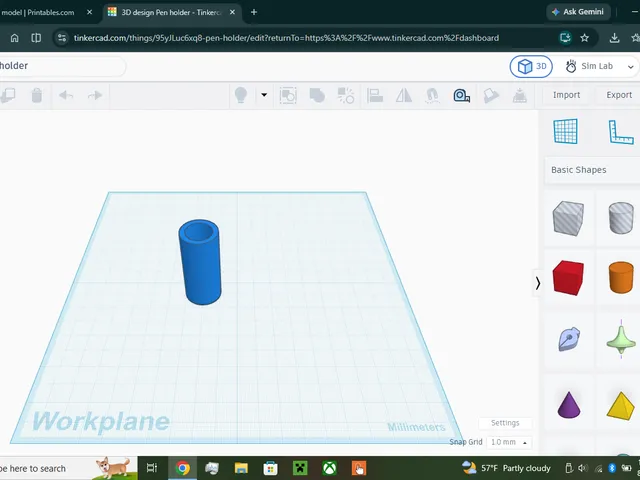
Task: Open the dropdown arrow beside the lightbulb
Action: [x=264, y=95]
